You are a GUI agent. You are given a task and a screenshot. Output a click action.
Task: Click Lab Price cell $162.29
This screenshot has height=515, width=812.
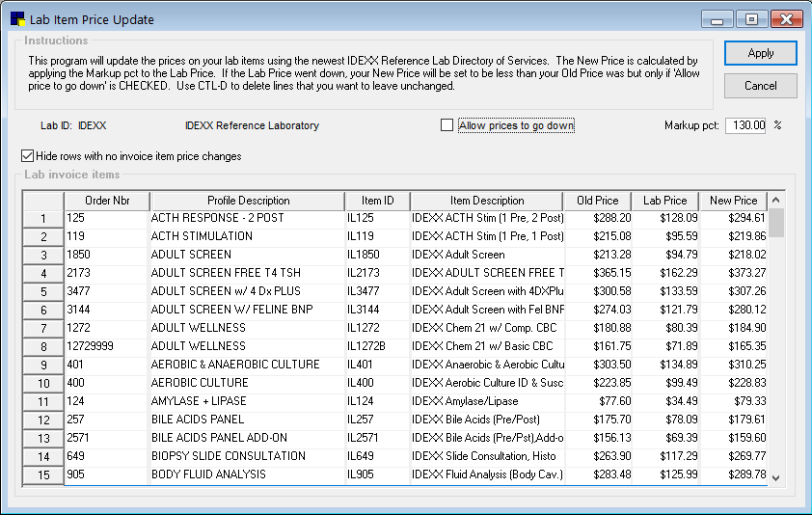click(665, 273)
